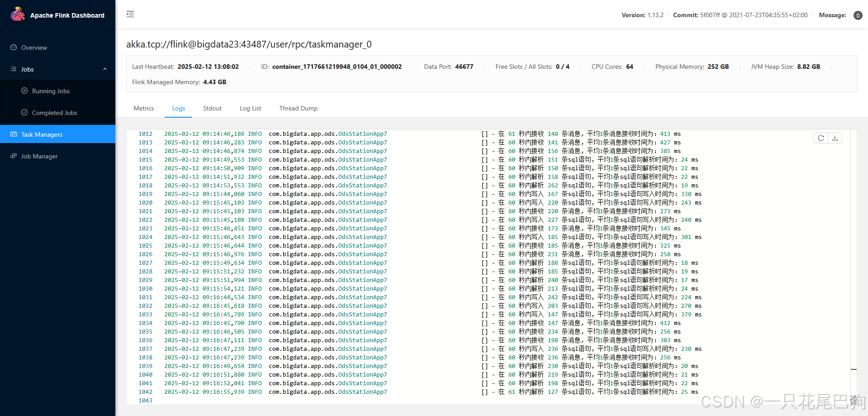Click container ID container_1717661219948_0104_01_000002
Screen dimensions: 868x416
(x=337, y=67)
